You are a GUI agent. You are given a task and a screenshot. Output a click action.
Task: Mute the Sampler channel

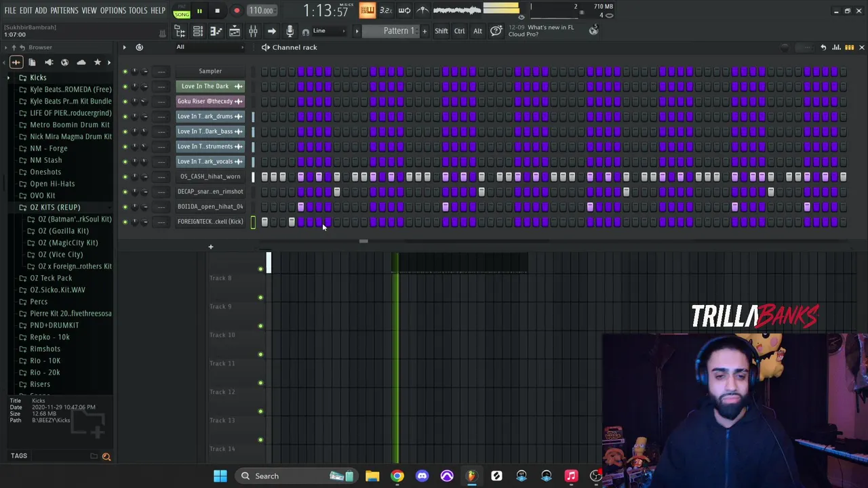[x=125, y=71]
